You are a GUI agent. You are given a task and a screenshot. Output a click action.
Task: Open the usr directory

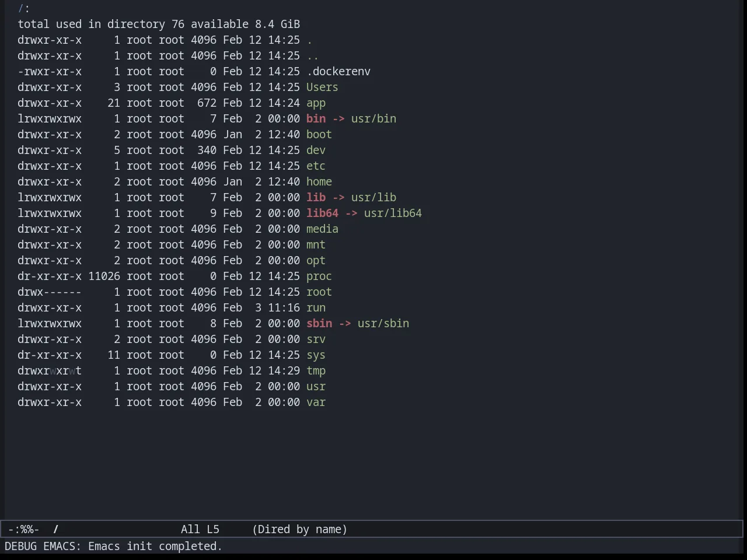tap(316, 386)
